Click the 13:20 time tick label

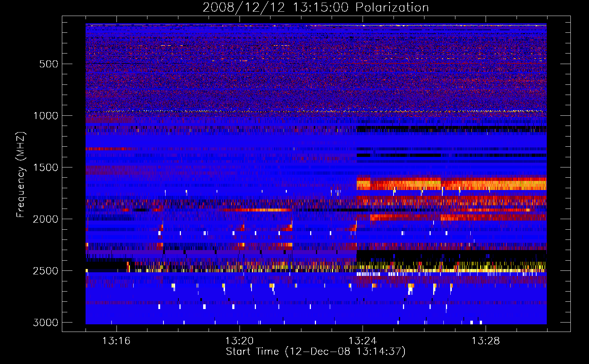pyautogui.click(x=240, y=341)
